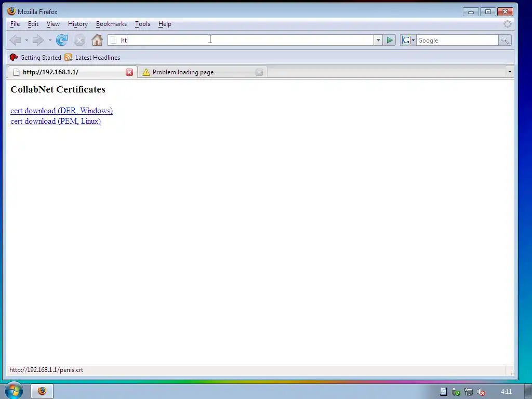Open the Google search engine selector

point(408,41)
